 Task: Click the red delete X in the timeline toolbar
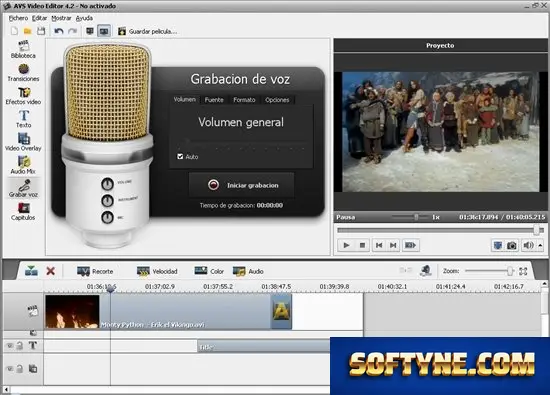[51, 271]
